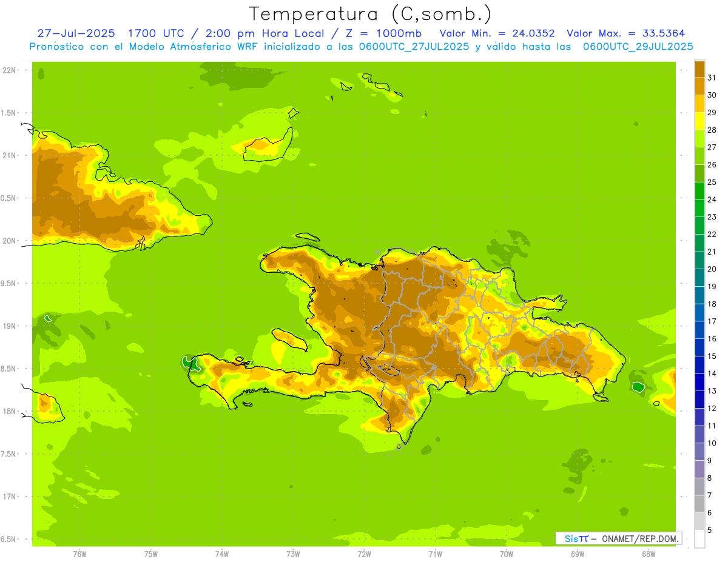Pick the green swatch between legend 23 and 24
Image resolution: width=728 pixels, height=562 pixels.
(x=699, y=208)
